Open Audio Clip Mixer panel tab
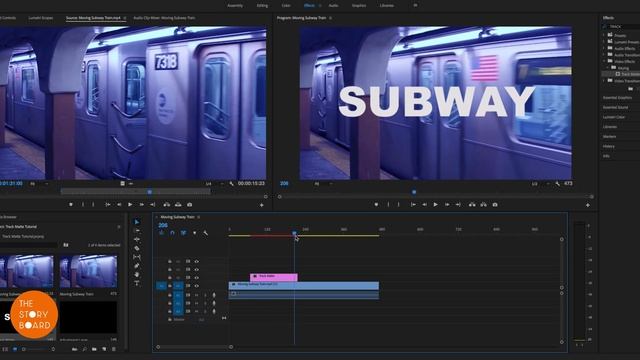Screen dimensions: 640x360 [x=164, y=18]
